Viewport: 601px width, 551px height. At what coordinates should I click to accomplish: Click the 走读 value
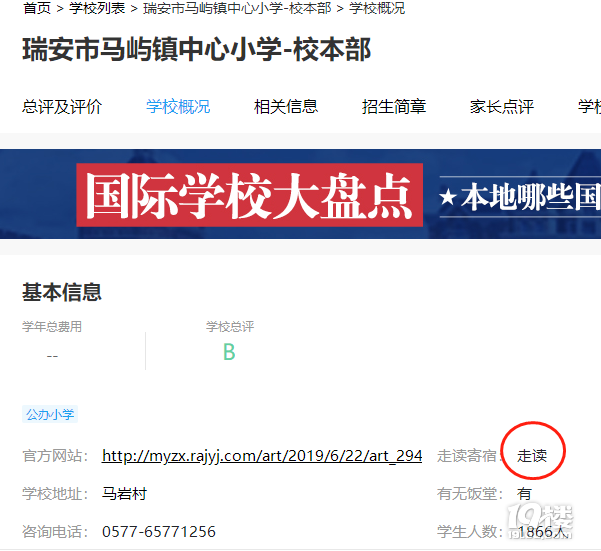[532, 456]
